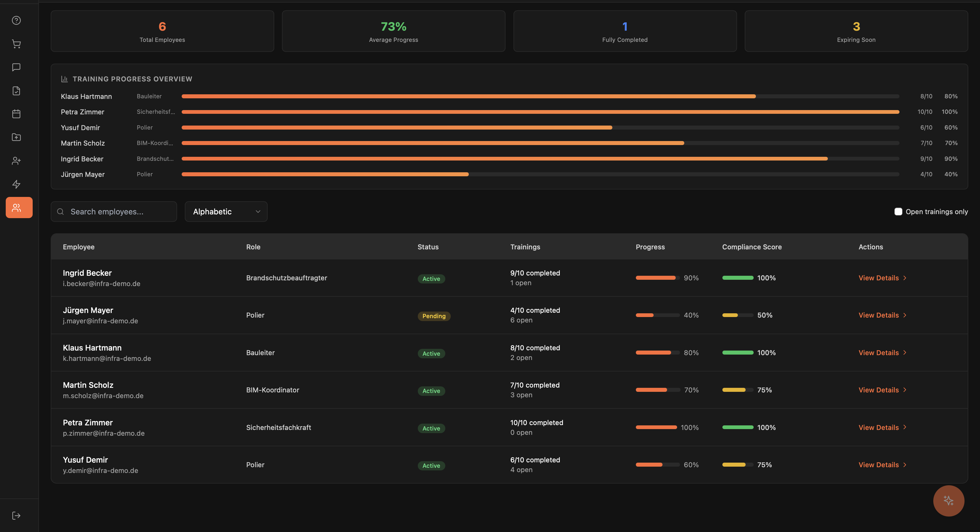Click the Total Employees stat card

[x=162, y=31]
